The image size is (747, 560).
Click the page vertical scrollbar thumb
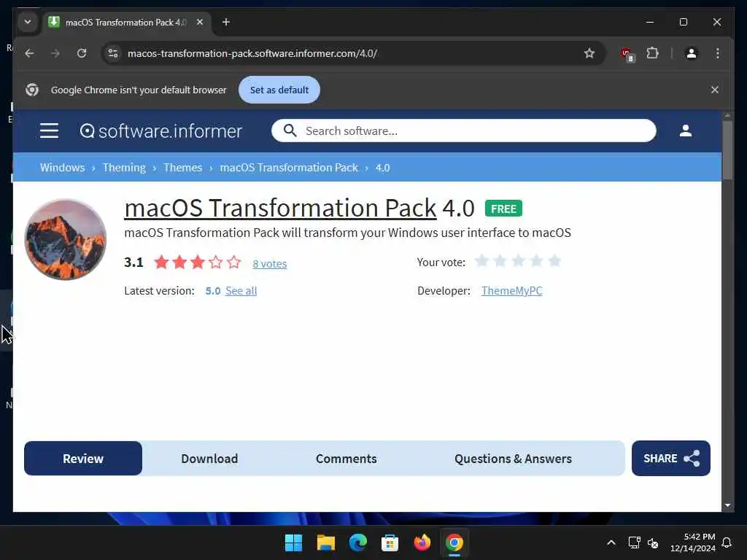tap(727, 150)
